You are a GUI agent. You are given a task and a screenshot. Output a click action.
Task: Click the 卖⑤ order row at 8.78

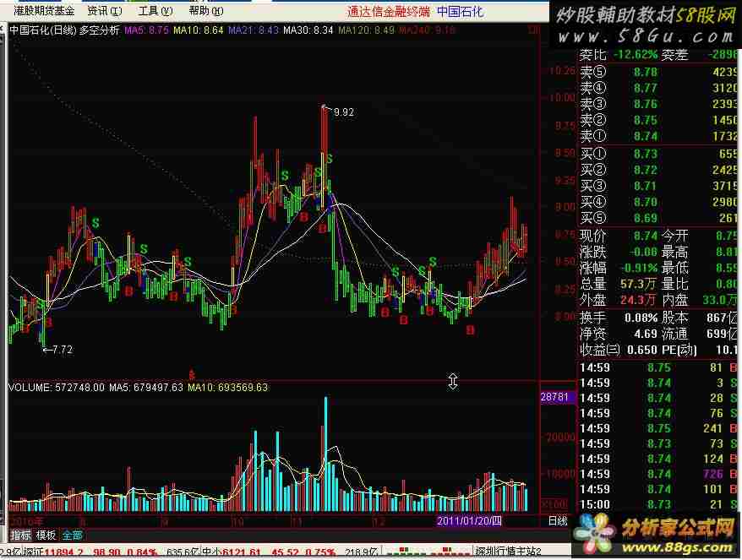tap(658, 72)
